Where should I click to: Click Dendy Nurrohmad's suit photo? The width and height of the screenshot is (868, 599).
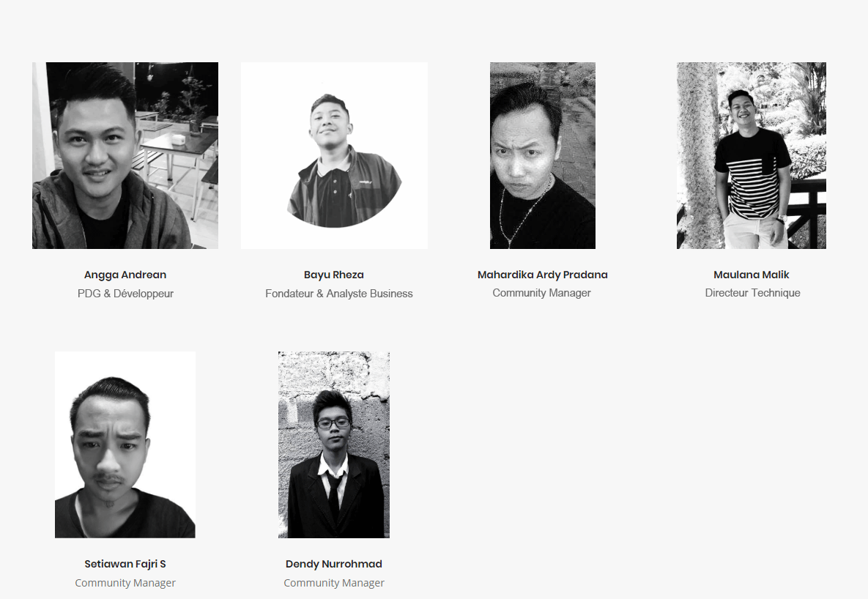[334, 444]
